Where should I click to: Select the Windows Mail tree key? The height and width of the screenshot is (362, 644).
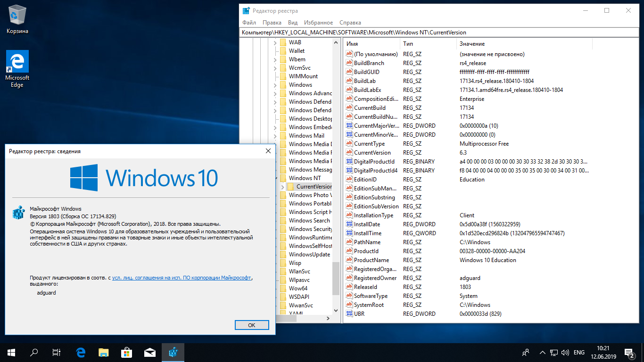[306, 136]
